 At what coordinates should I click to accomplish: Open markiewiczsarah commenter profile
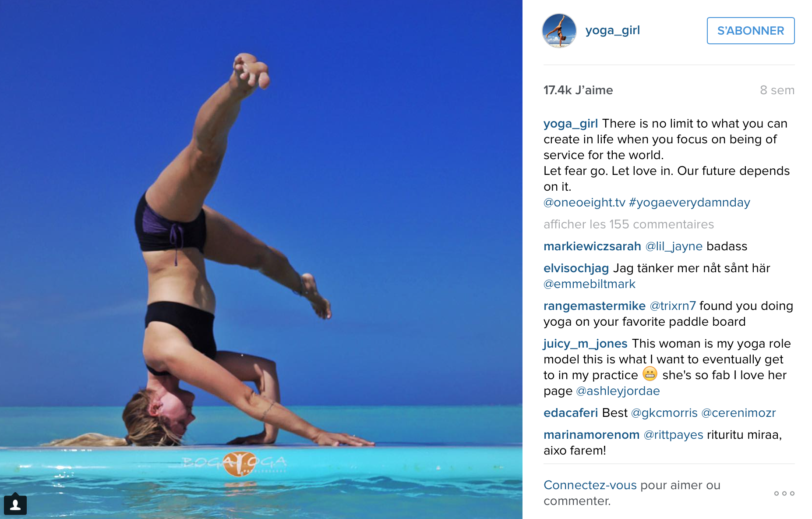[592, 246]
